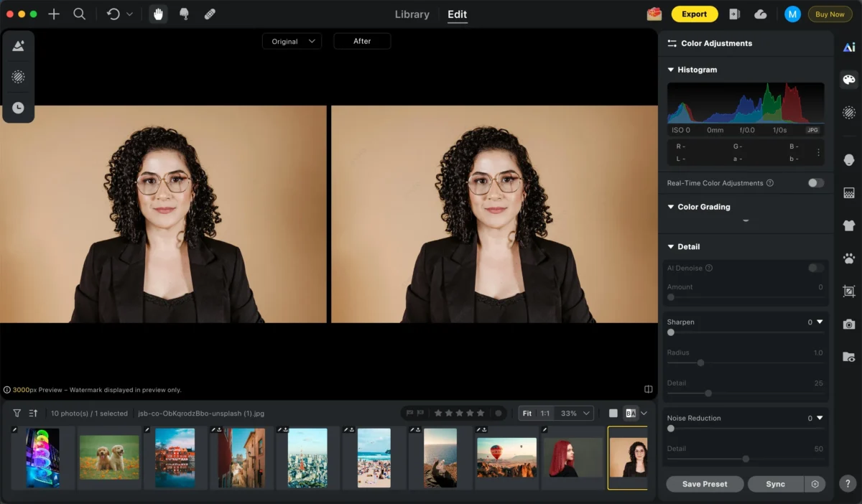Collapse the Histogram section
862x504 pixels.
(671, 70)
